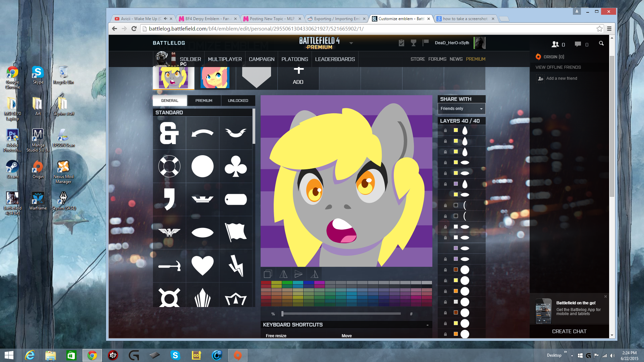Select the curved arrow shape
Screen dimensions: 644x362
[202, 133]
